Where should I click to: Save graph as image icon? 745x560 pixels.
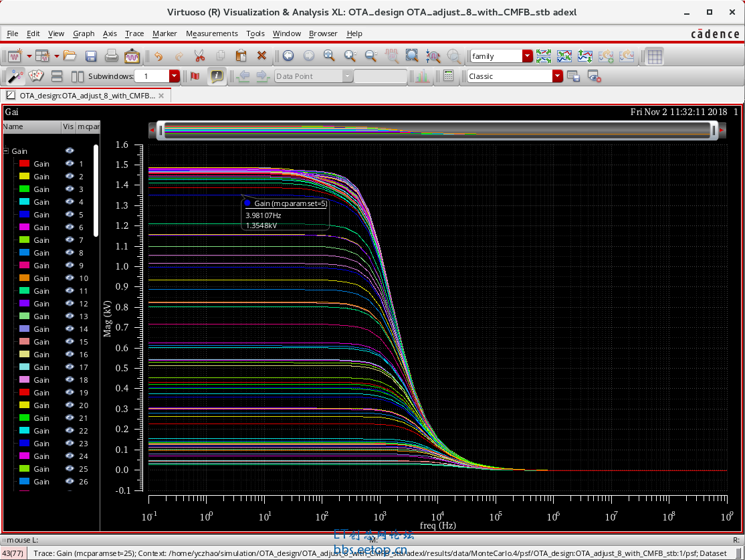tap(132, 56)
